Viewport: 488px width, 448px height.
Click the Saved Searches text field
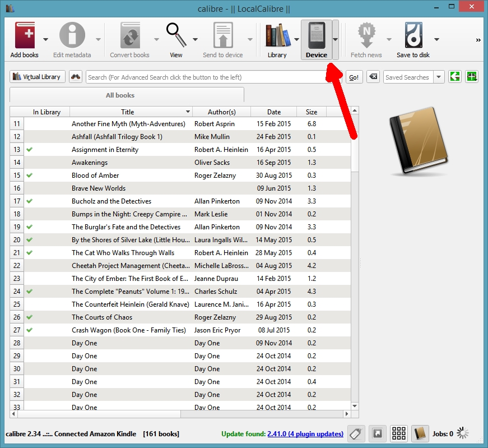click(x=408, y=77)
